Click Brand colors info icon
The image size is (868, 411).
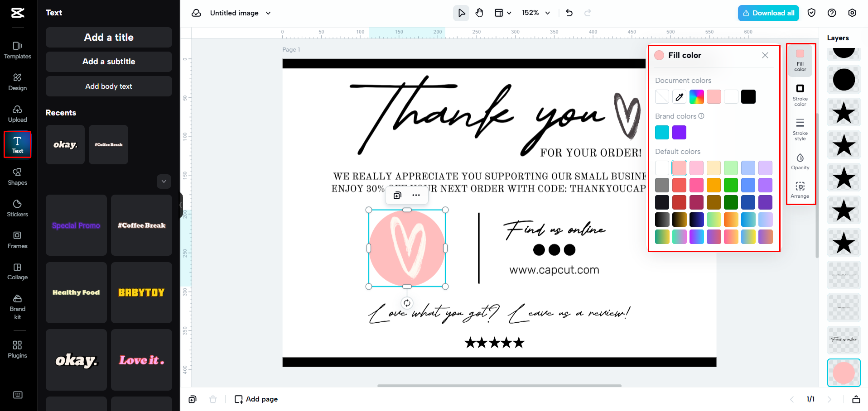(701, 116)
